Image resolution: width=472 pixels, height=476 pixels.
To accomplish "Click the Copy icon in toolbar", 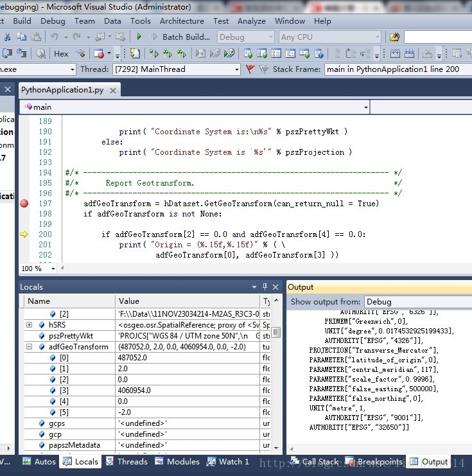I will click(x=21, y=37).
